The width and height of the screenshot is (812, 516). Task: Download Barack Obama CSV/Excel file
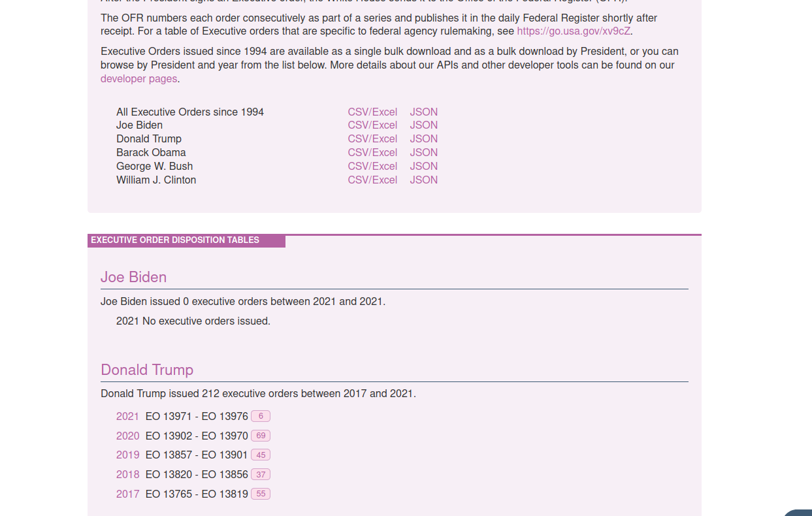pos(372,153)
